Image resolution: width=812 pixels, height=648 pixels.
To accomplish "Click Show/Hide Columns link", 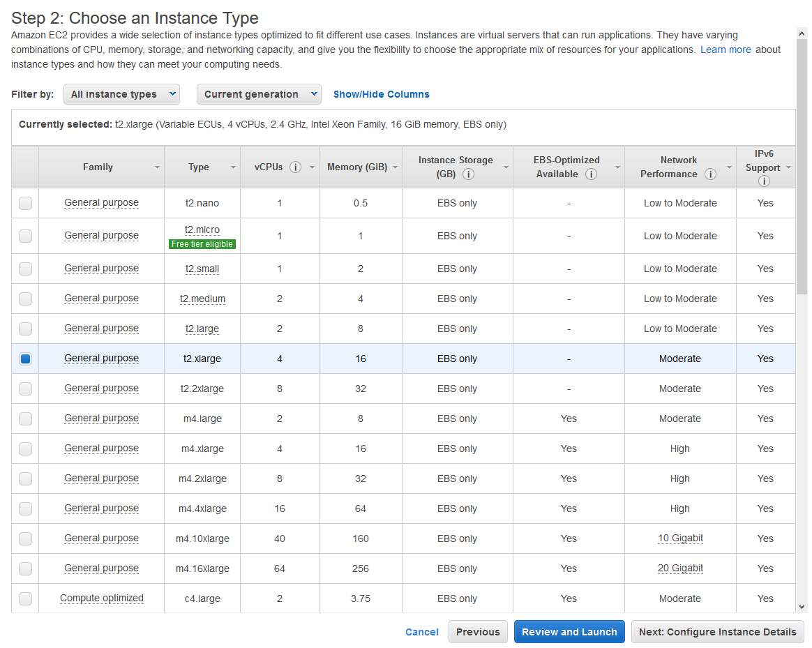I will pos(381,94).
